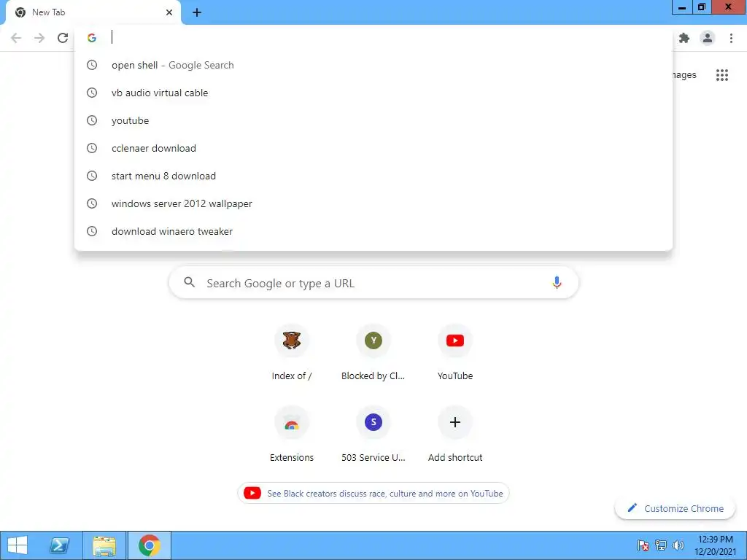Click the network tray icon
This screenshot has width=747, height=560.
click(661, 545)
